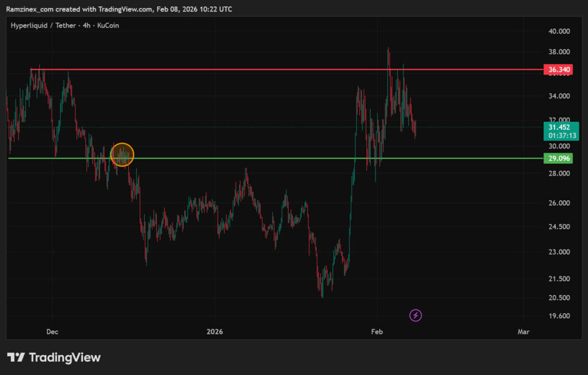588x375 pixels.
Task: Click the red 36.340 price label
Action: click(559, 69)
